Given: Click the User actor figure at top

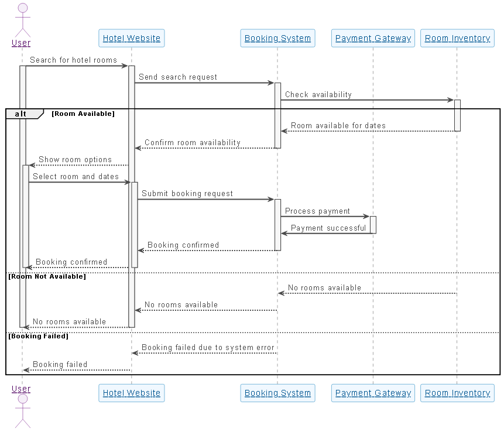Looking at the screenshot, I should [22, 19].
